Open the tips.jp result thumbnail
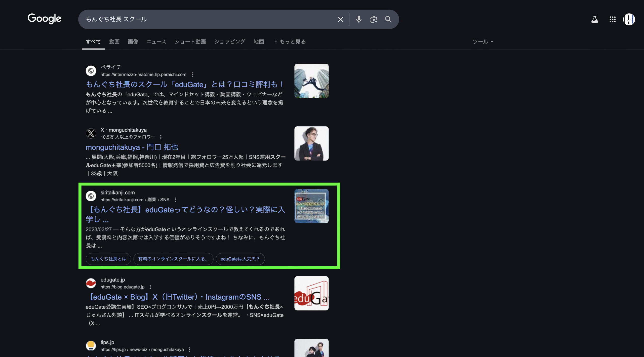The image size is (644, 357). coord(311,348)
